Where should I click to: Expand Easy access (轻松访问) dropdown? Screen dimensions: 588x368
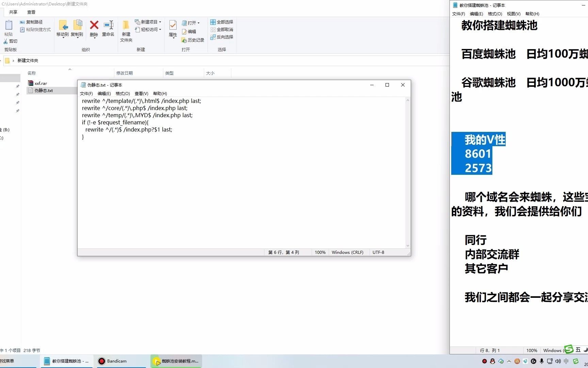coord(160,30)
